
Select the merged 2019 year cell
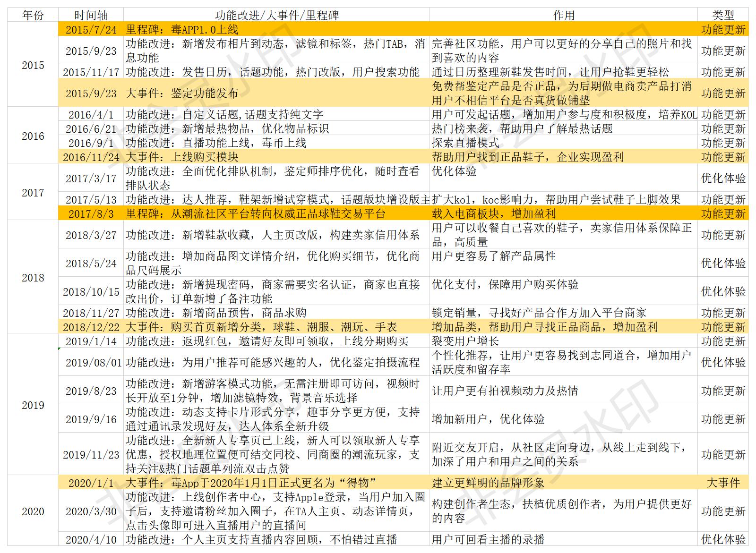click(x=33, y=404)
